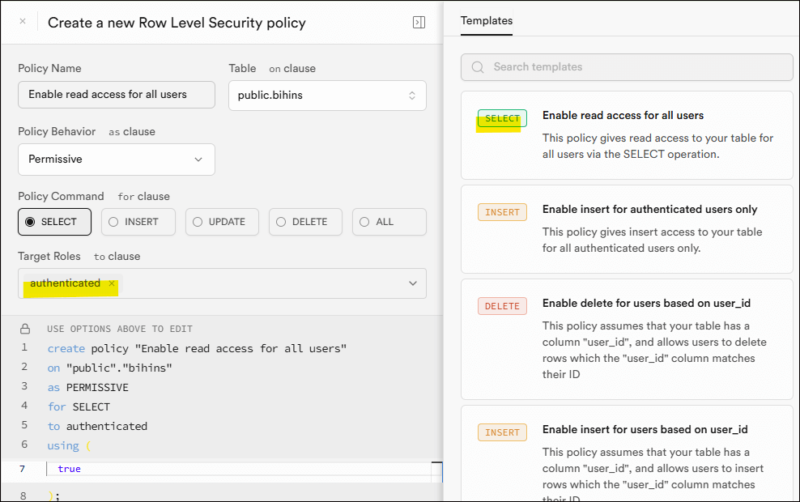Focus the Search templates input box

tap(630, 67)
